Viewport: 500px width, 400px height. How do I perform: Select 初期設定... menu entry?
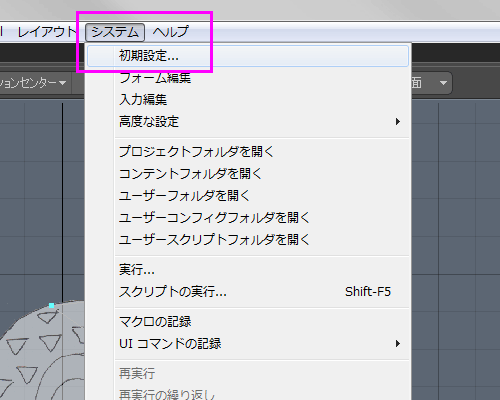248,56
